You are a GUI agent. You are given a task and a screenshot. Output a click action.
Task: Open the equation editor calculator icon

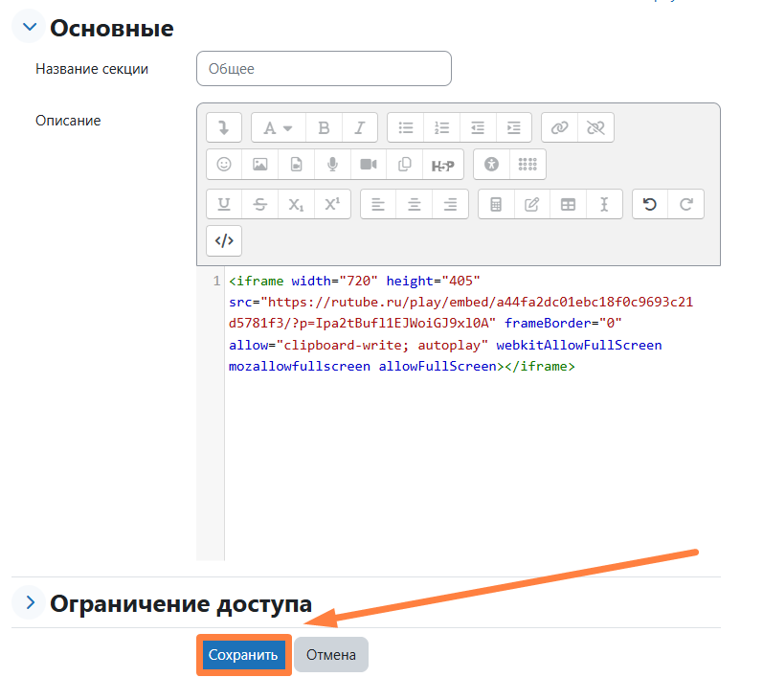tap(496, 204)
